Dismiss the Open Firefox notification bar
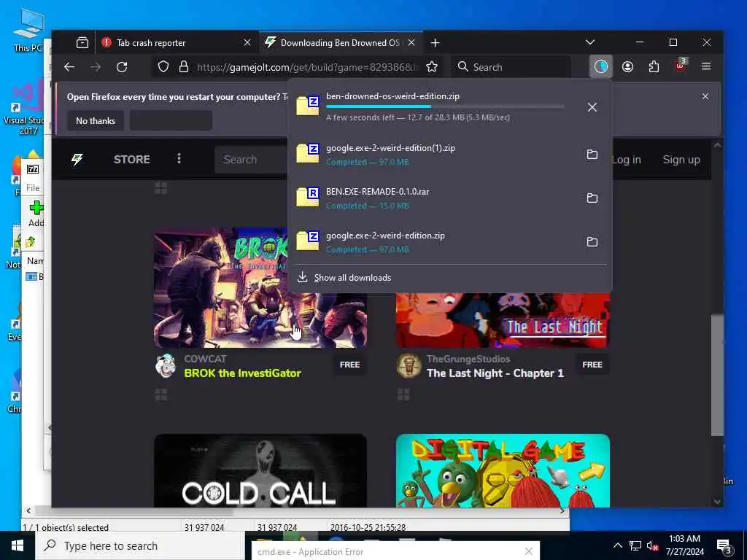 (705, 96)
